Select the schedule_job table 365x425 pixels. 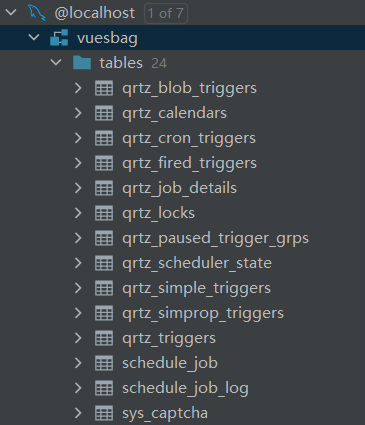(170, 363)
